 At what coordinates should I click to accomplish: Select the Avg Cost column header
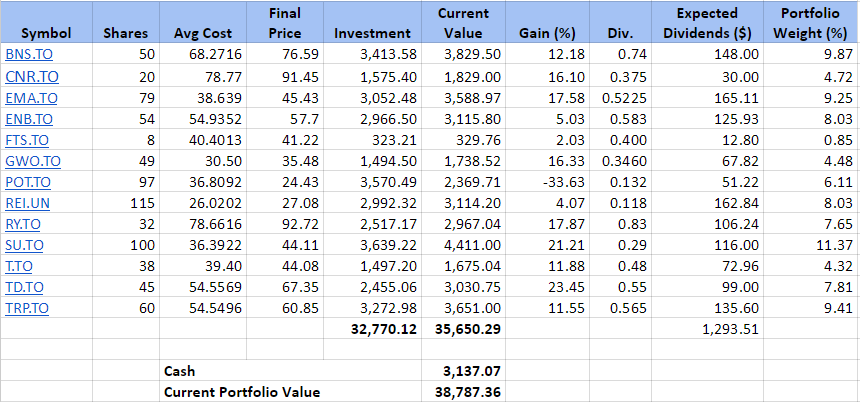pos(202,23)
